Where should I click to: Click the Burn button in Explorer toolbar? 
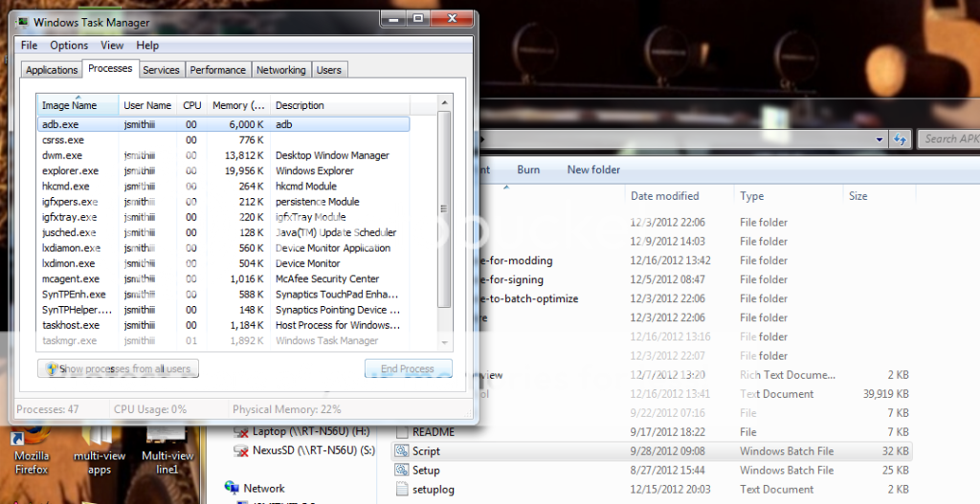(x=528, y=169)
